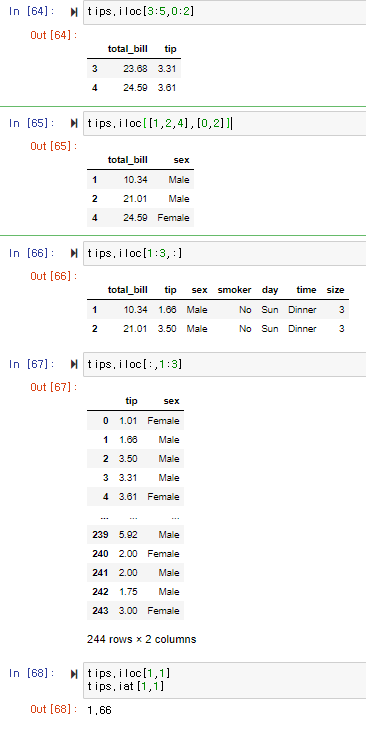Select the In [64] prompt label
366x729 pixels.
tap(31, 12)
